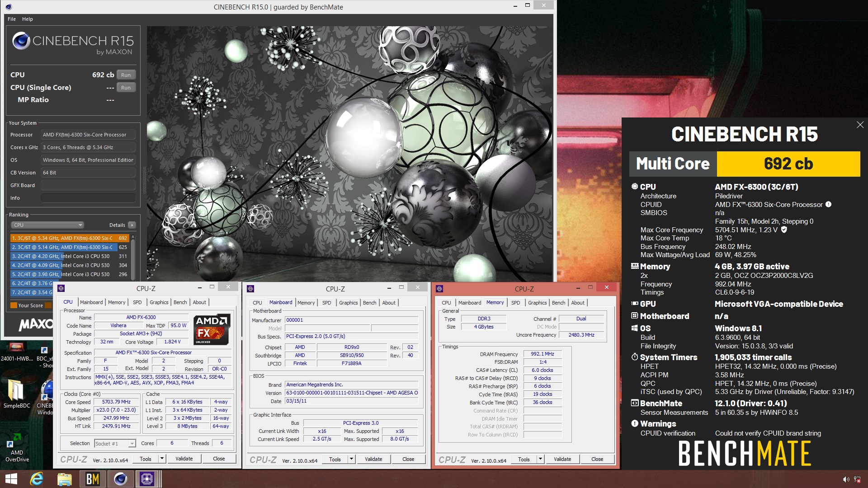Click the AMD FX Unlocked logo in CPU-Z

click(x=212, y=330)
